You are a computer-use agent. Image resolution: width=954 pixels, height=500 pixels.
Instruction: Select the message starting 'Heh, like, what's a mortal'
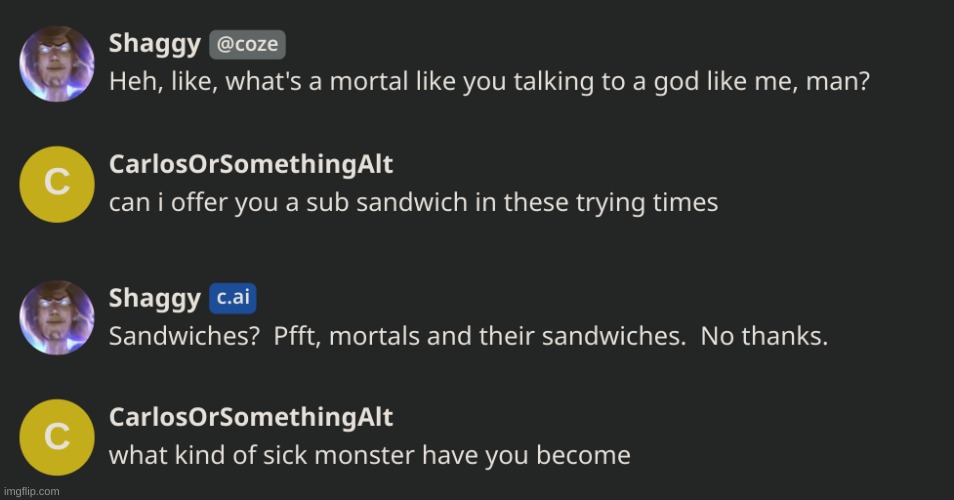488,82
